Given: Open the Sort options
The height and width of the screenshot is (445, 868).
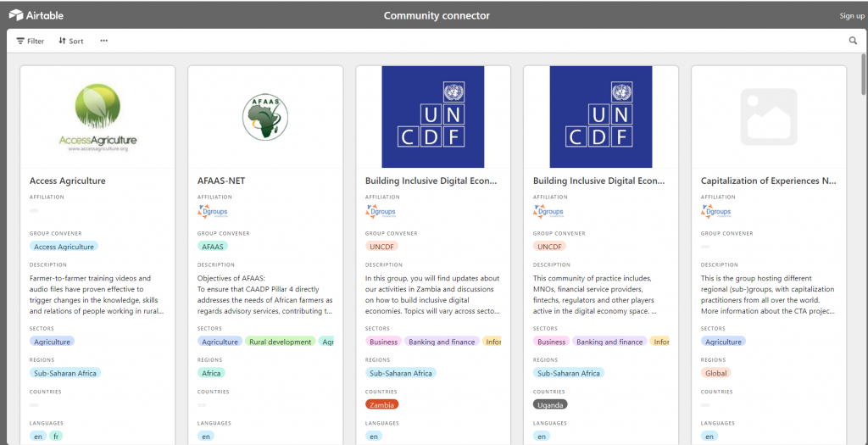Looking at the screenshot, I should [x=71, y=41].
